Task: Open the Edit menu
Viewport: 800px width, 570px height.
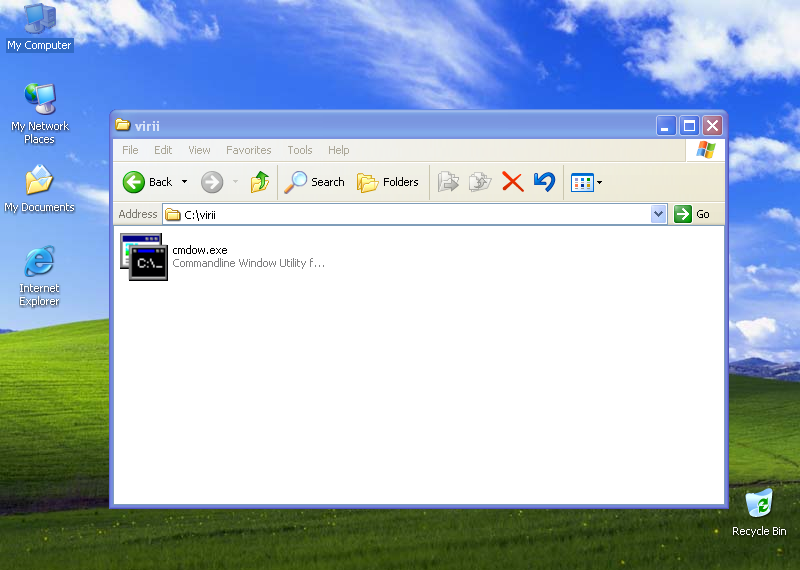Action: (163, 150)
